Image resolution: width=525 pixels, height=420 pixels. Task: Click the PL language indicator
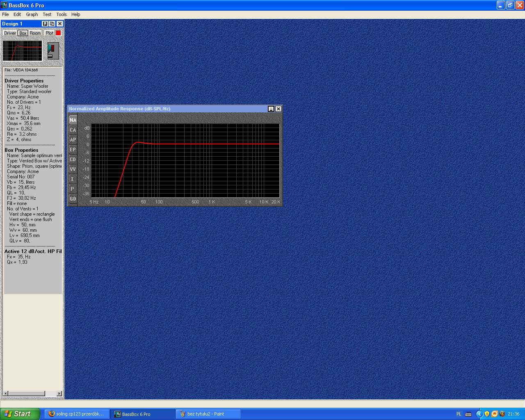tap(459, 414)
